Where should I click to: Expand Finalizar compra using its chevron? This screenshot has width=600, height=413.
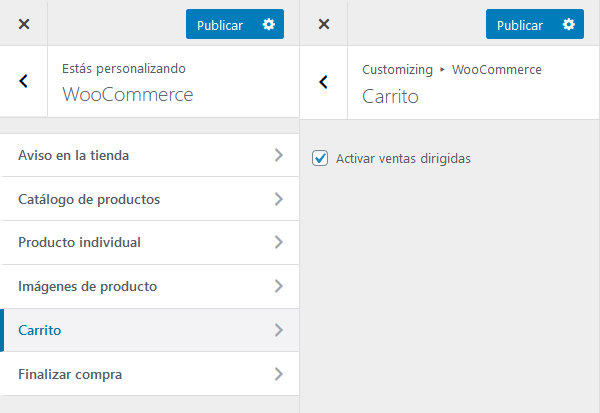pyautogui.click(x=278, y=375)
